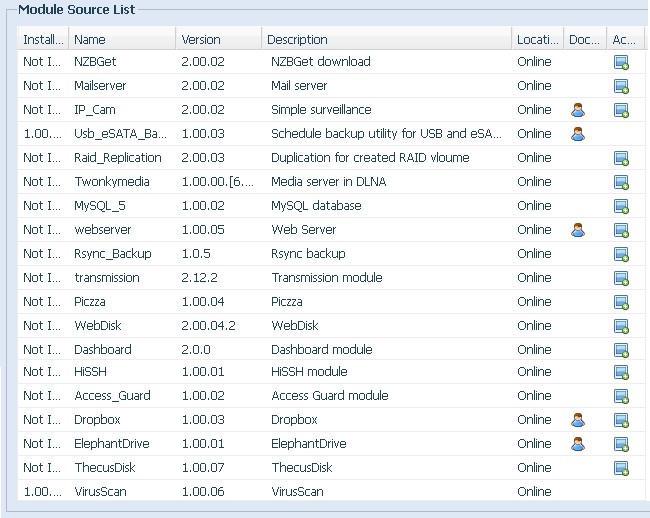Install Raid_Replication using action icon
The width and height of the screenshot is (650, 518).
[x=621, y=159]
